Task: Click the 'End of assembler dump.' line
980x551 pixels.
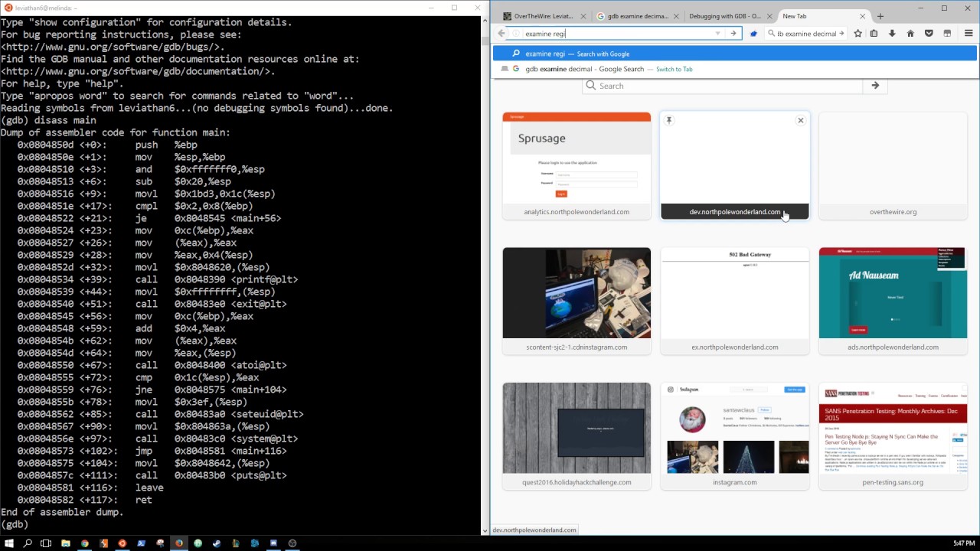Action: 62,512
